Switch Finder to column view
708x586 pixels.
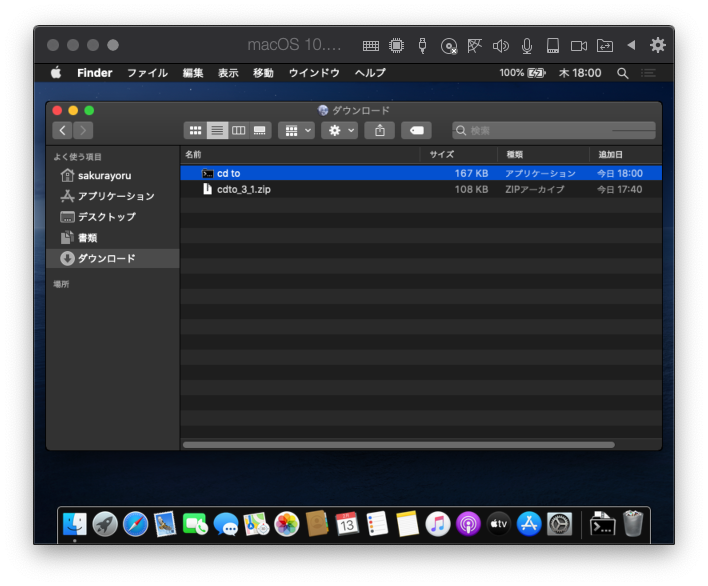(x=238, y=130)
